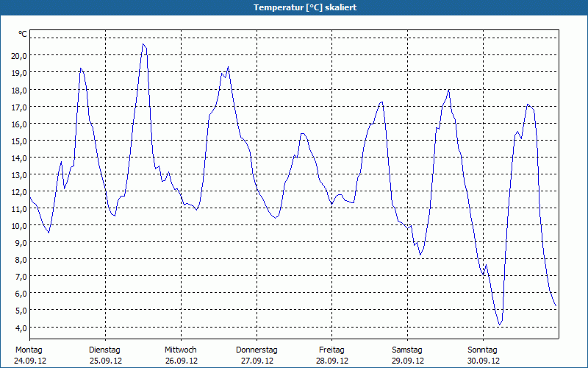The width and height of the screenshot is (588, 368).
Task: Click the 8,0 y-axis label
Action: (21, 260)
